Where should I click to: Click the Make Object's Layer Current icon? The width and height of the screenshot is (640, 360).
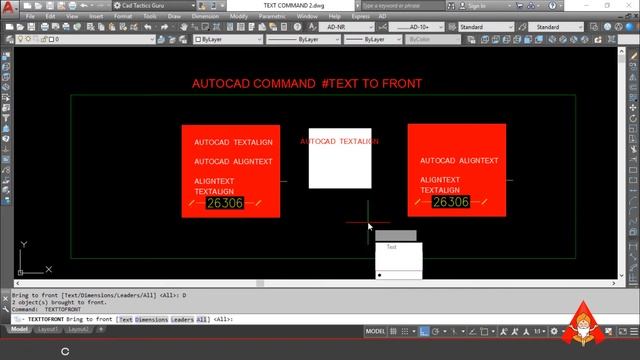pyautogui.click(x=162, y=39)
